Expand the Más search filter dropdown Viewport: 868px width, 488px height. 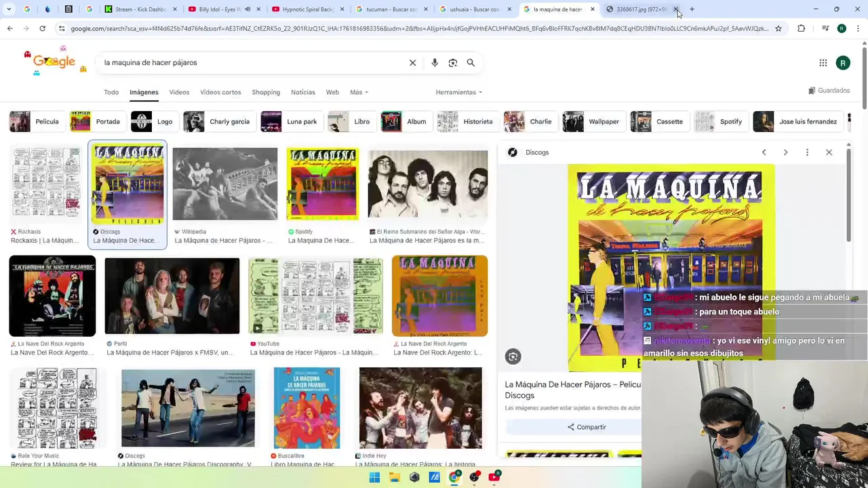tap(359, 92)
